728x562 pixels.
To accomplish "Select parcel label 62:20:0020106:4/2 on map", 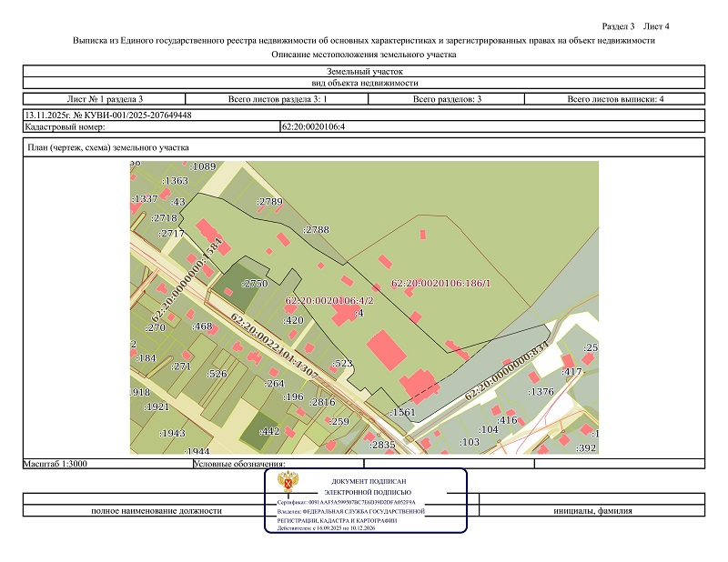I will coord(329,300).
